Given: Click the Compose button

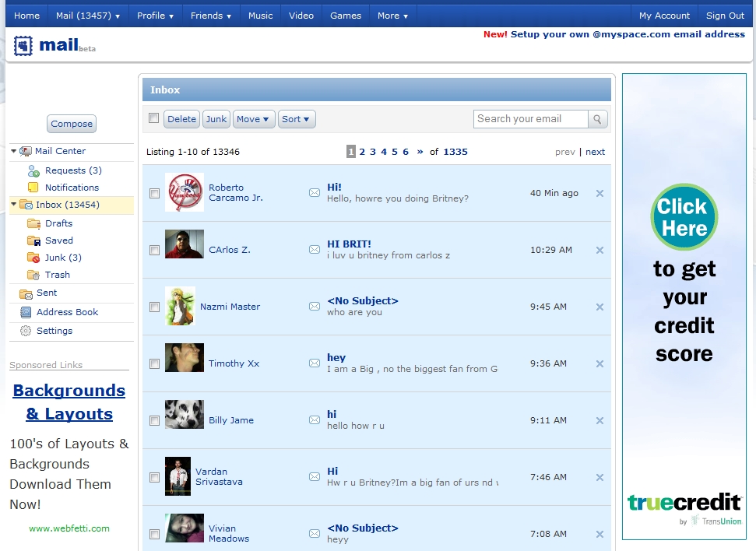Looking at the screenshot, I should pos(72,124).
